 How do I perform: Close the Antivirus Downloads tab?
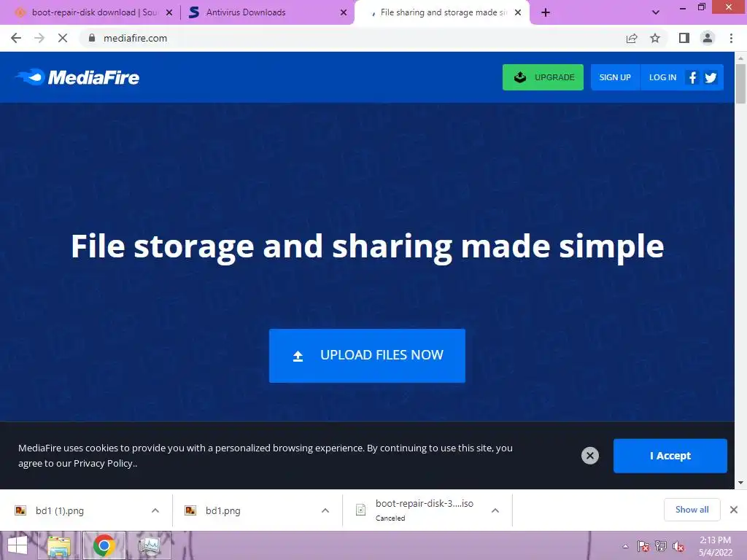344,13
